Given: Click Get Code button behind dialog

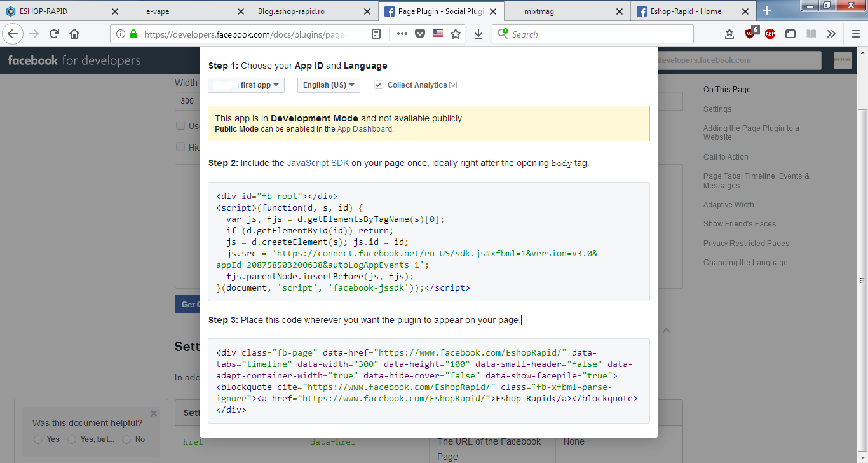Looking at the screenshot, I should tap(187, 304).
